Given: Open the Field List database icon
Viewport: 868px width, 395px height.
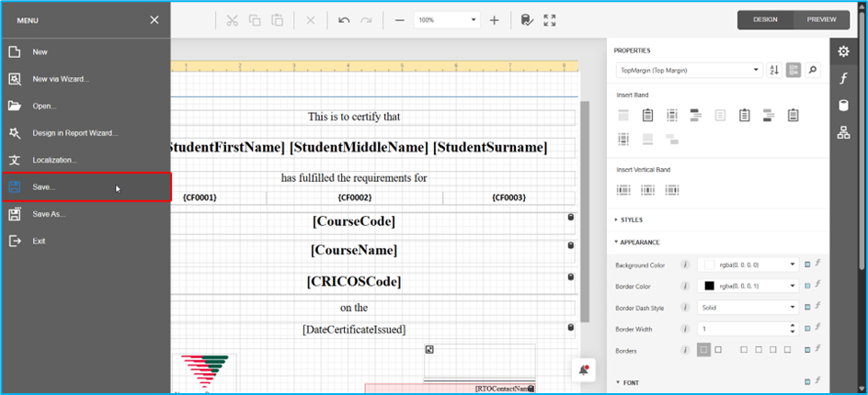Looking at the screenshot, I should [843, 106].
